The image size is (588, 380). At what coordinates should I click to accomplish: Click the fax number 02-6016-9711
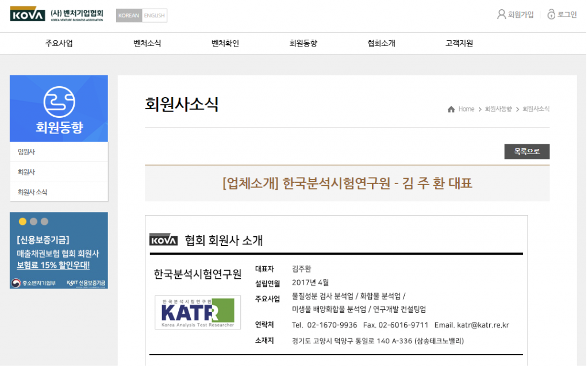coord(403,325)
